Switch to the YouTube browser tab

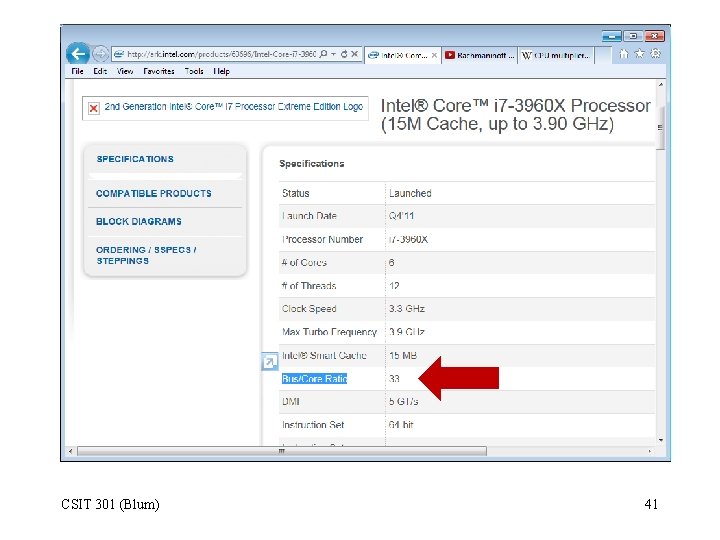click(479, 55)
